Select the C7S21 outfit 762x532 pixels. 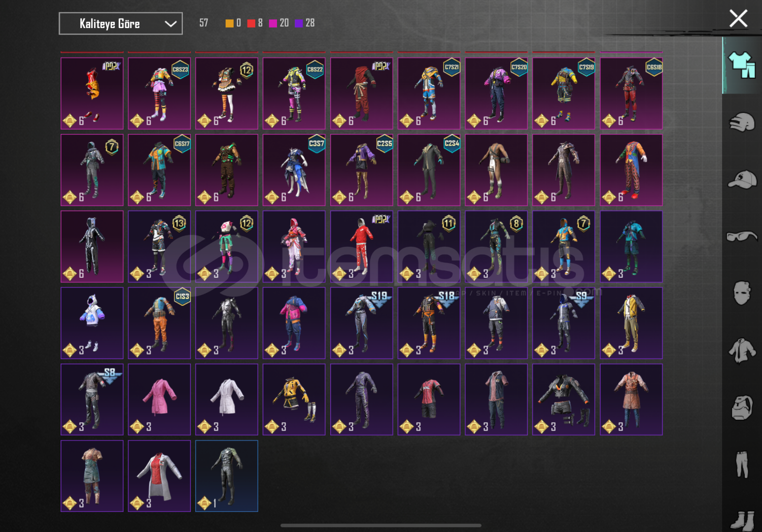(429, 94)
